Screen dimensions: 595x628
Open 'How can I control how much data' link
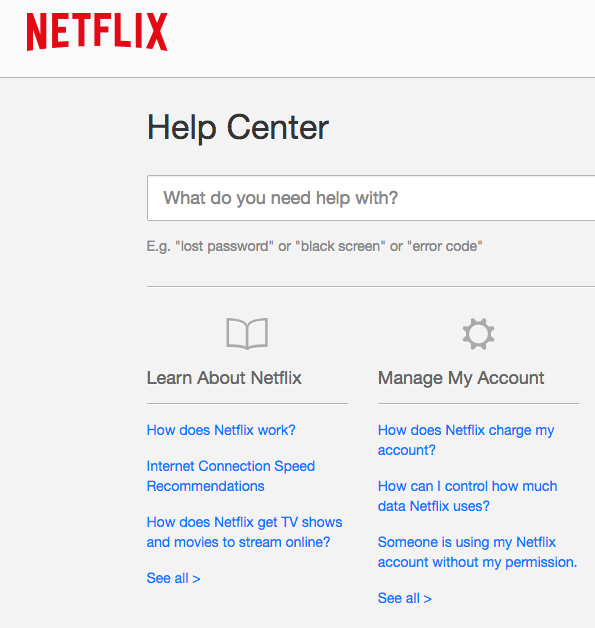[x=468, y=496]
